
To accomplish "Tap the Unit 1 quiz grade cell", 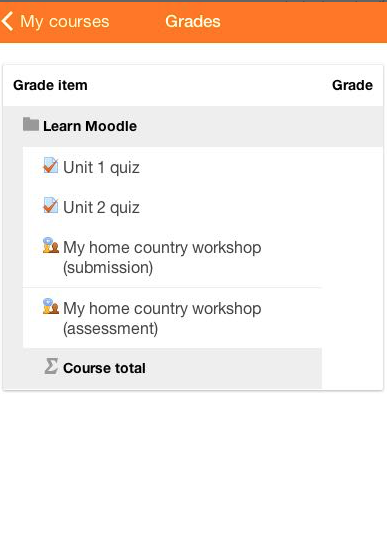I will pos(352,168).
